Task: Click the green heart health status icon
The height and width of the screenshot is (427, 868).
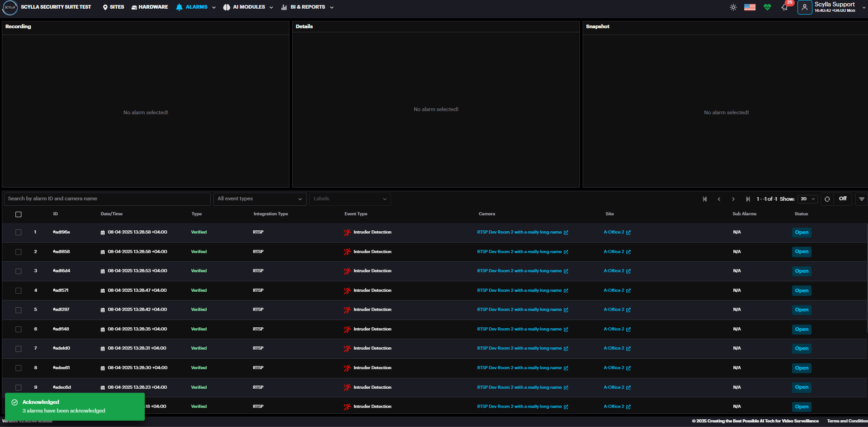Action: [x=767, y=7]
